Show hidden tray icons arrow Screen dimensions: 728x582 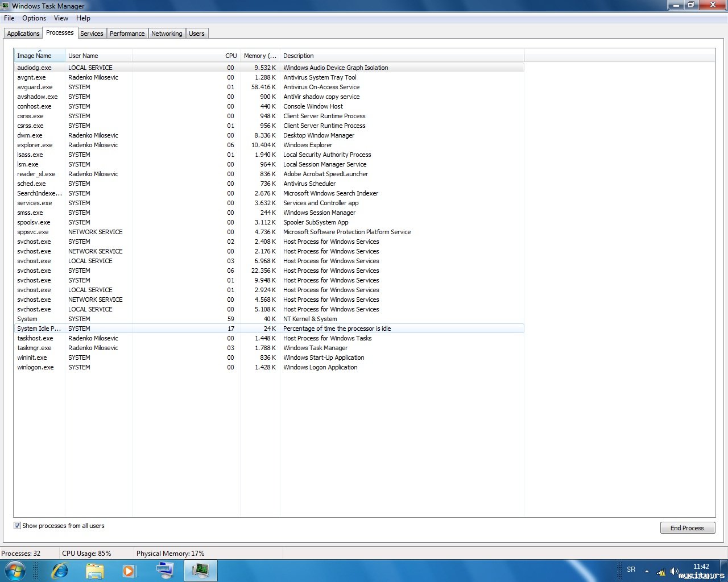tap(647, 571)
